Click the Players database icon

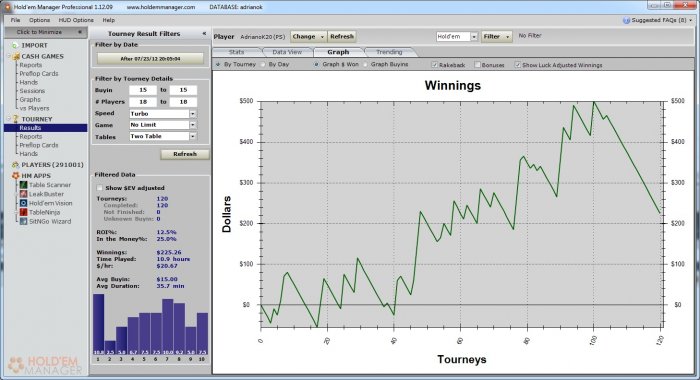point(16,165)
